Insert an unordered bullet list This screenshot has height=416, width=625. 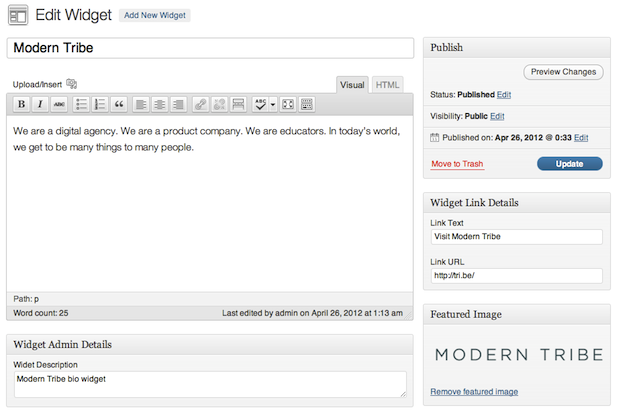pyautogui.click(x=82, y=104)
